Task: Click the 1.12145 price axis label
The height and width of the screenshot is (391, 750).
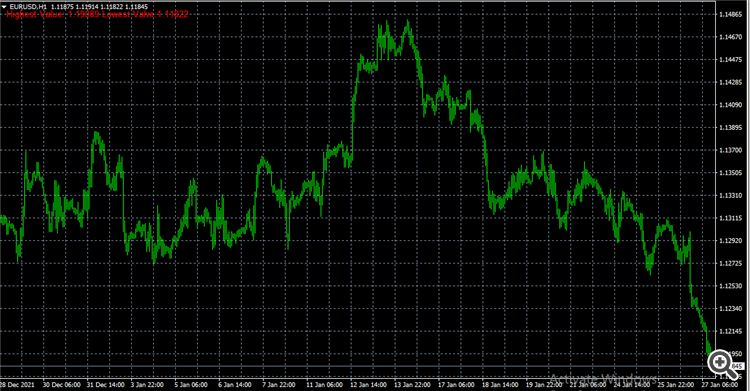Action: pyautogui.click(x=731, y=331)
